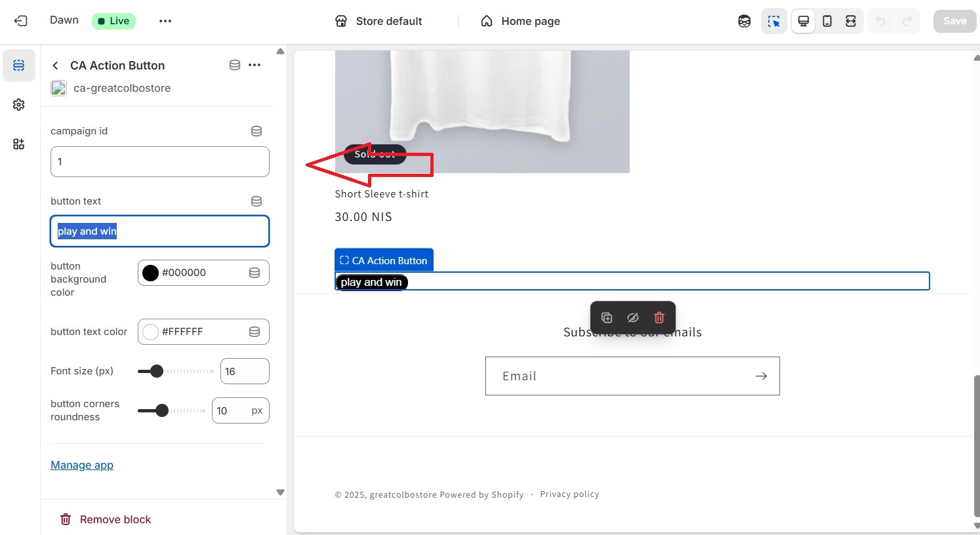The width and height of the screenshot is (980, 535).
Task: Open theme settings gear icon
Action: pos(19,105)
